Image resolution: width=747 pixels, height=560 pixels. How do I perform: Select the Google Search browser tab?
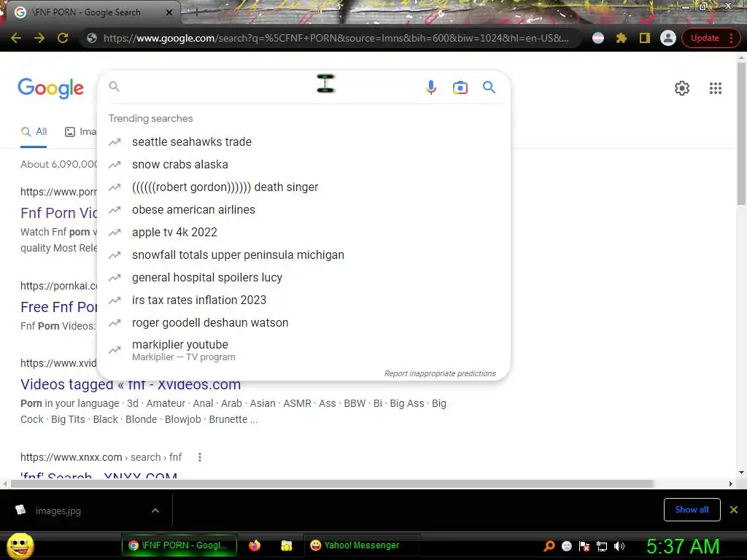[93, 12]
